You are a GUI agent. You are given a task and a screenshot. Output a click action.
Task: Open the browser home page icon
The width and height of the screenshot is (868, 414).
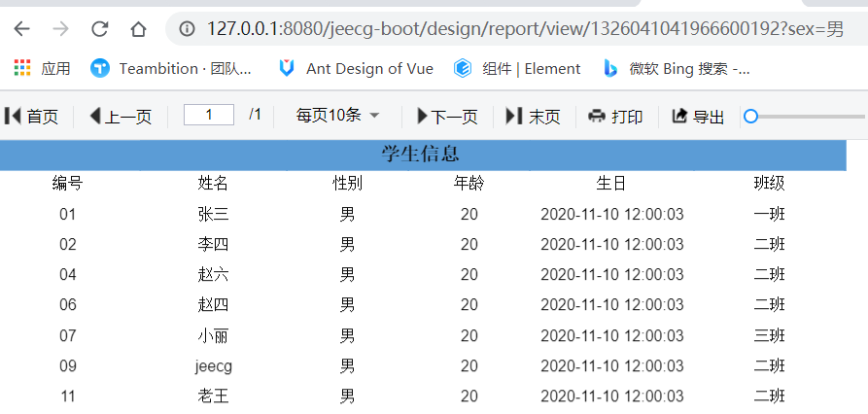138,29
